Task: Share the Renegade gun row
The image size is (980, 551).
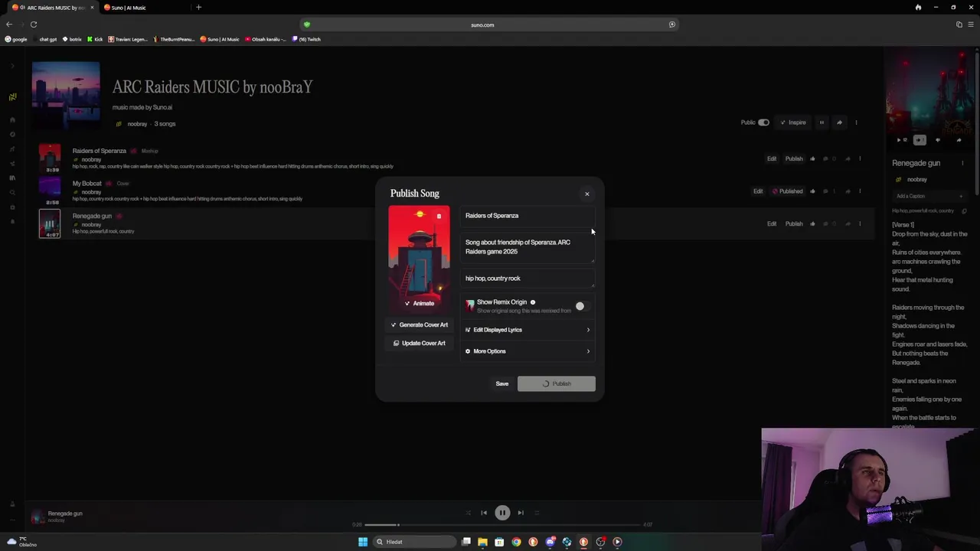Action: point(847,224)
